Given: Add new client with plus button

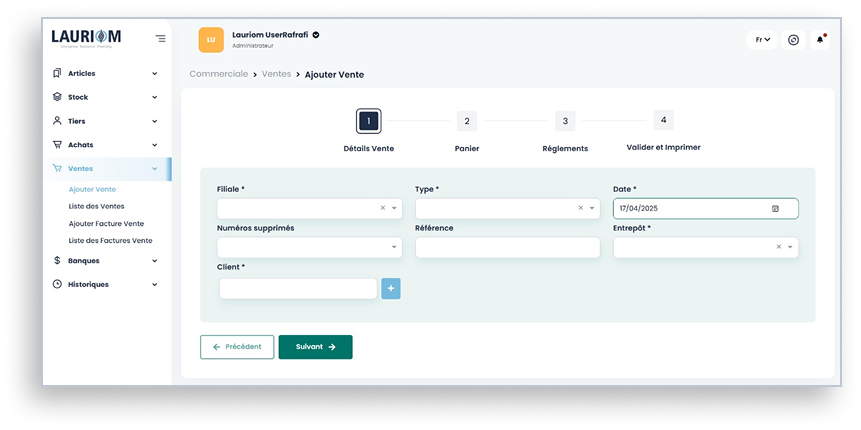Looking at the screenshot, I should tap(391, 289).
